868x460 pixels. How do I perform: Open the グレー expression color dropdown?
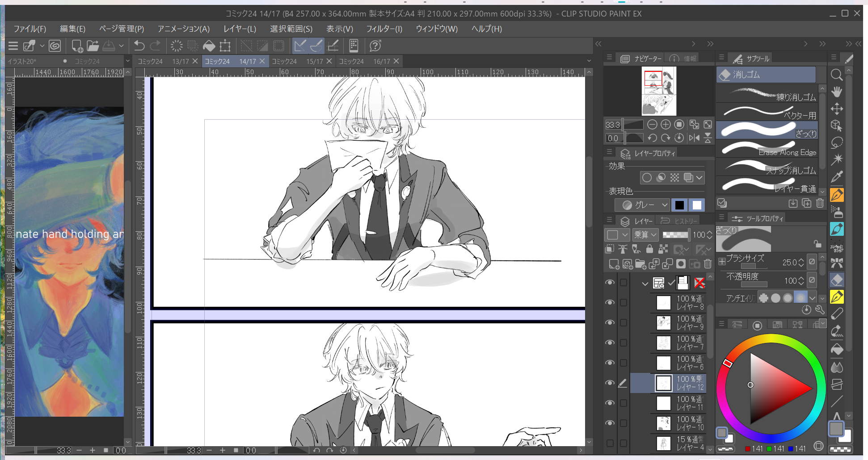tap(642, 205)
